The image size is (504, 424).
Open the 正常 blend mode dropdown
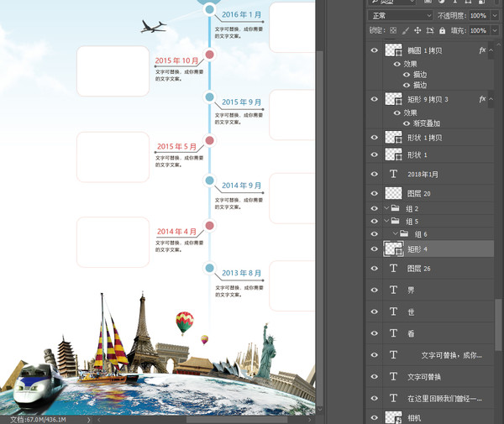point(400,15)
